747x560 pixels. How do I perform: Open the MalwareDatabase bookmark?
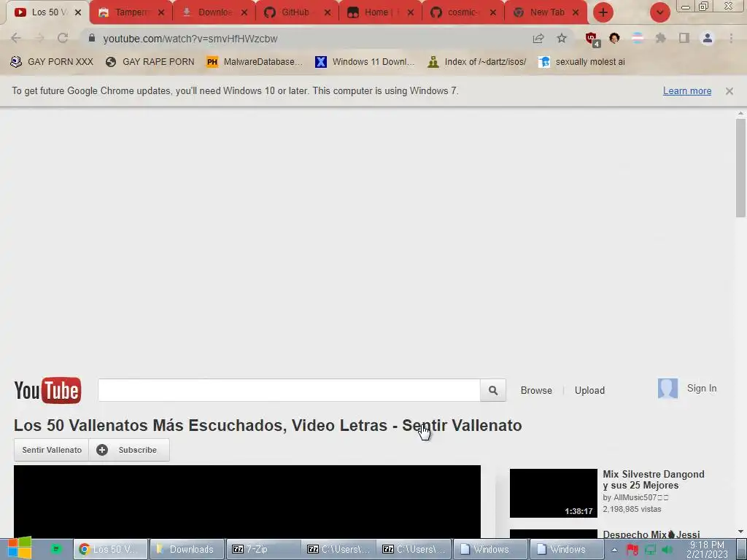[255, 62]
